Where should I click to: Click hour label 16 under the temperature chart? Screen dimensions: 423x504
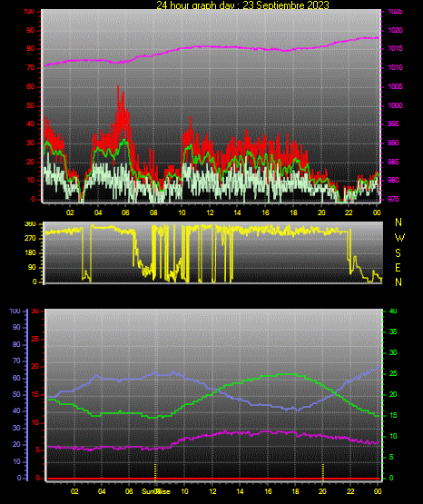pyautogui.click(x=268, y=491)
